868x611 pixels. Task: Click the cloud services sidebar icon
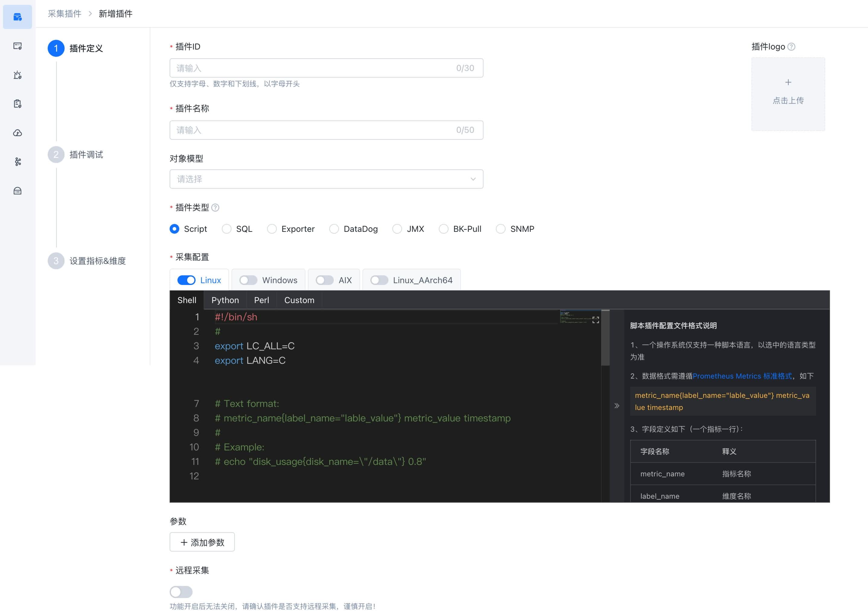(18, 132)
